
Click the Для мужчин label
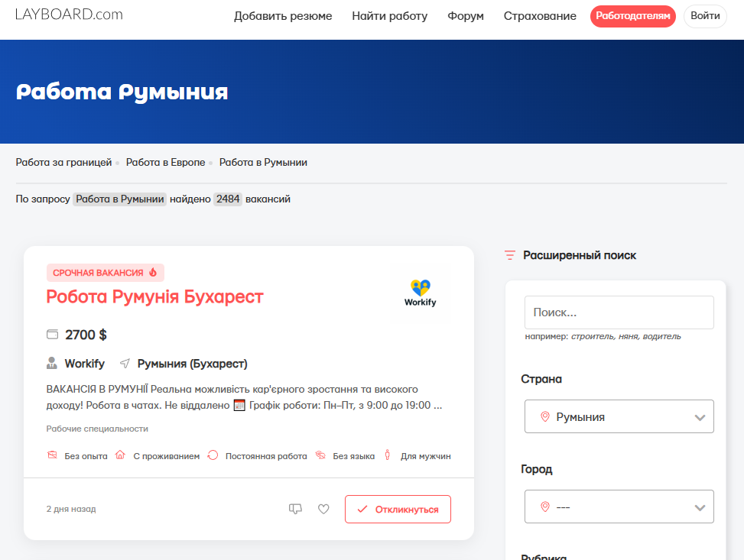pyautogui.click(x=426, y=456)
